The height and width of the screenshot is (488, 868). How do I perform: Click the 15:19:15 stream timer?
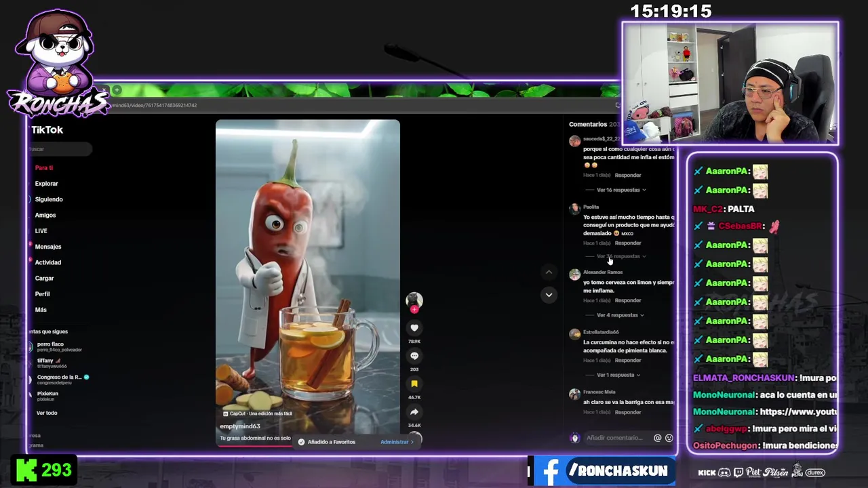[x=671, y=12]
